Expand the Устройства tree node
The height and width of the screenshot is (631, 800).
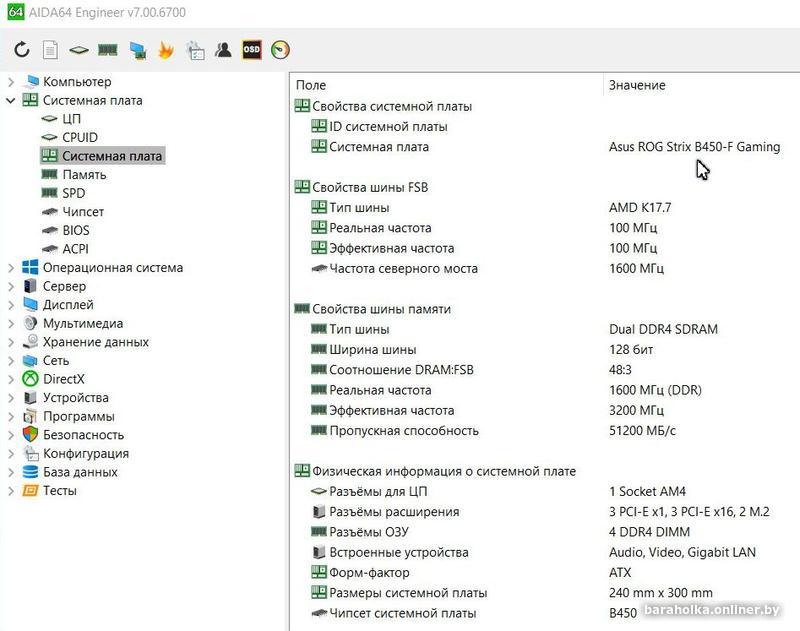point(11,398)
